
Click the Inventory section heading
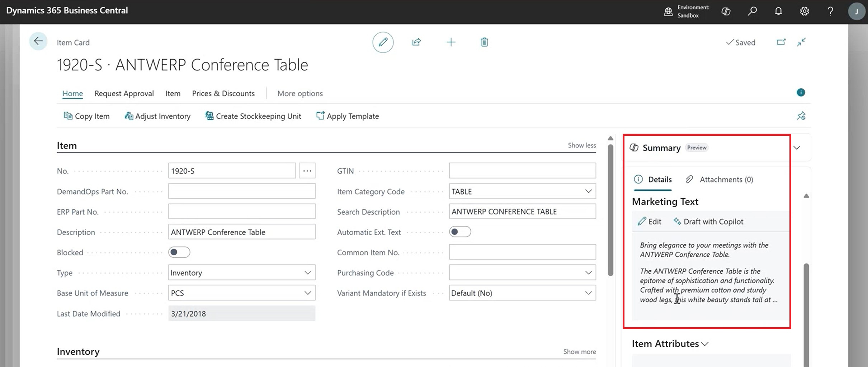[x=78, y=352]
